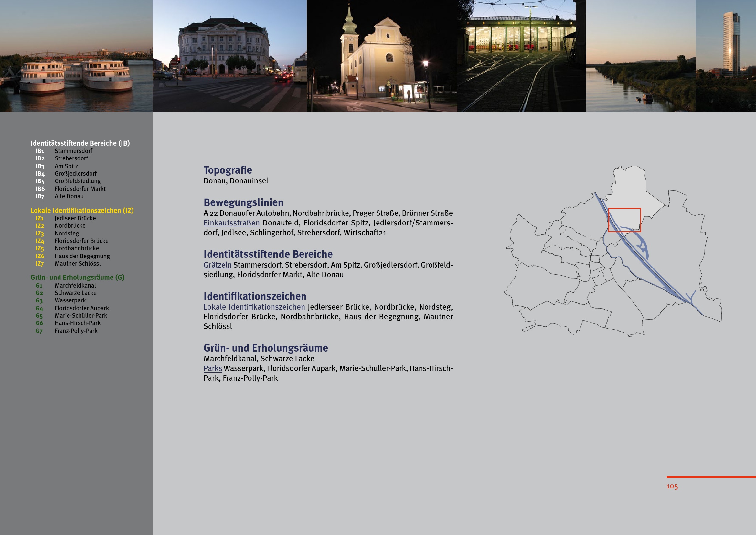Screen dimensions: 756x535
Task: Select G3 Wasserpark in the sidebar
Action: point(70,300)
